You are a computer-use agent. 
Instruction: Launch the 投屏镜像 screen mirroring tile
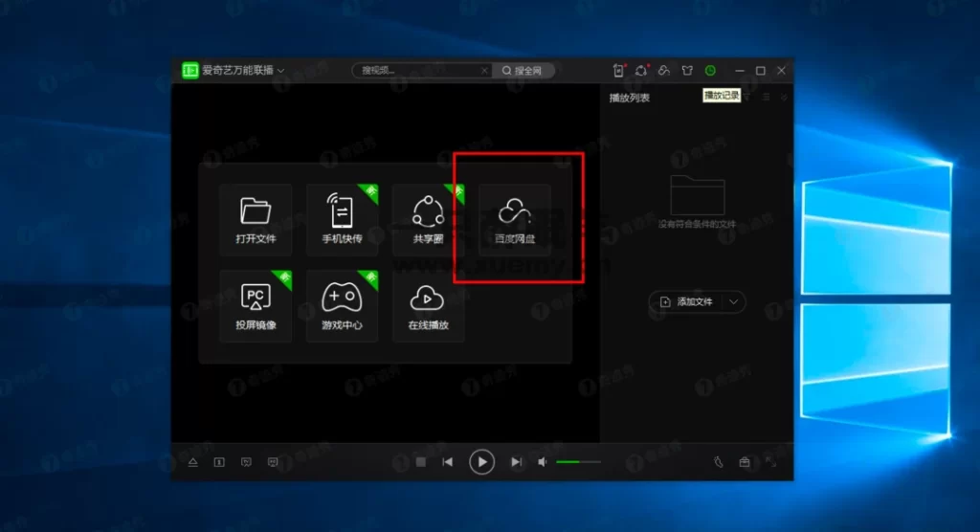click(x=256, y=305)
